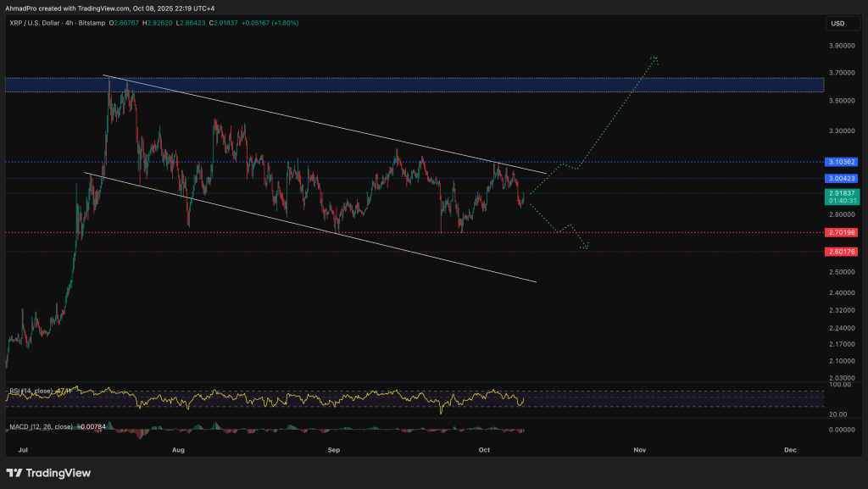Click the yellow RSI line in indicator pane
The image size is (868, 489).
click(254, 397)
